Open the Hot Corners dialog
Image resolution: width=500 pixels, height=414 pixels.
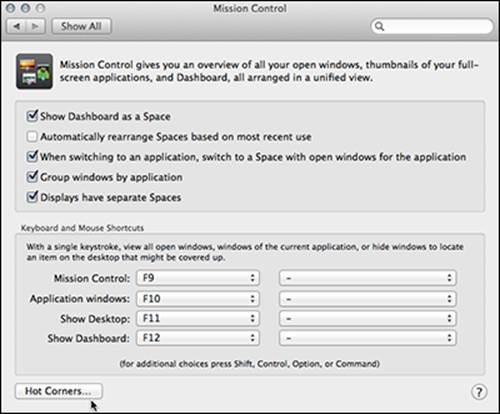(59, 391)
